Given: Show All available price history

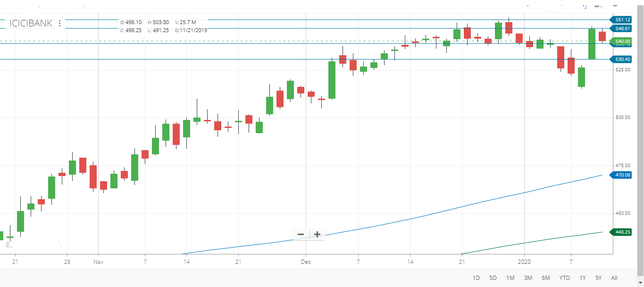Looking at the screenshot, I should point(614,278).
